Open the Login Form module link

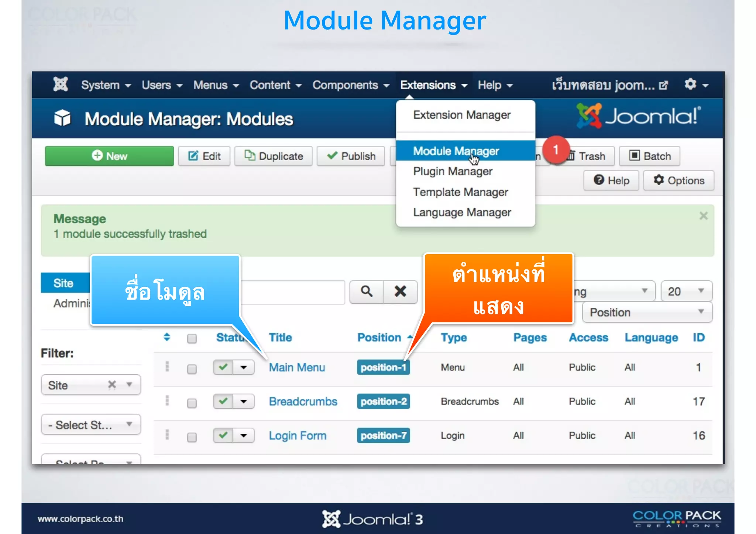(298, 435)
